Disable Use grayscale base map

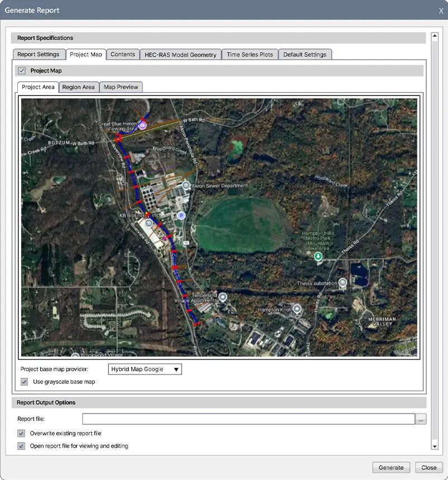click(24, 382)
